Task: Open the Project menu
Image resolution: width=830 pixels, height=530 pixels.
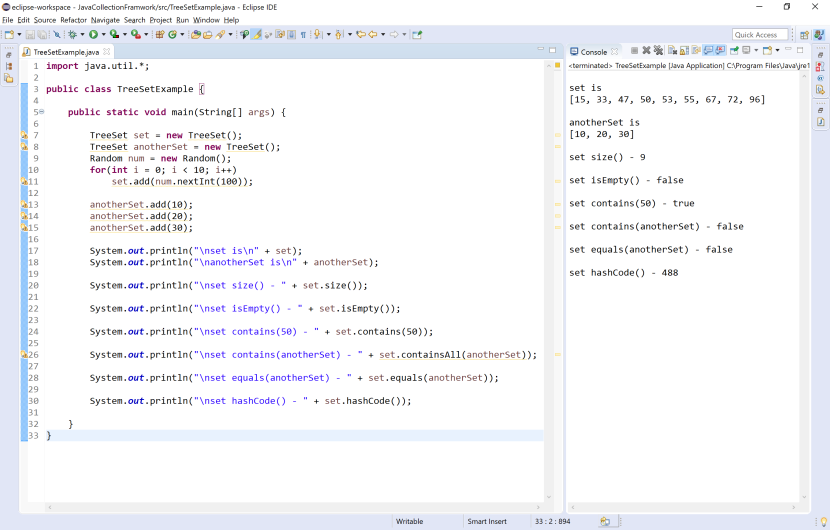Action: [x=160, y=20]
